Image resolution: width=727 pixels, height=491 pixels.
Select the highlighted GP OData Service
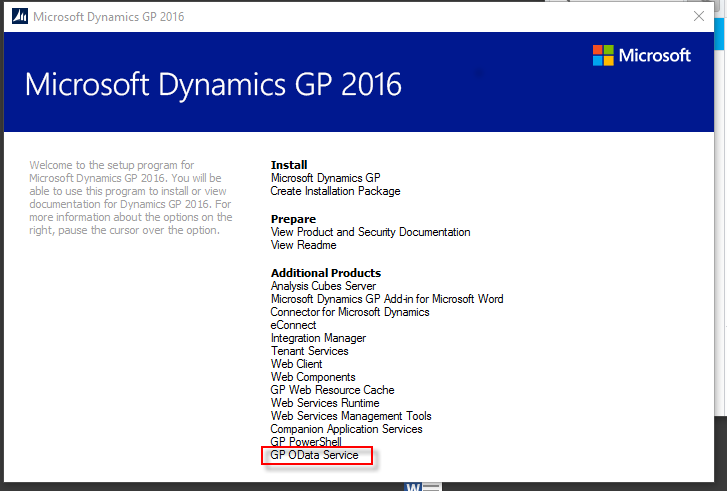[x=314, y=455]
